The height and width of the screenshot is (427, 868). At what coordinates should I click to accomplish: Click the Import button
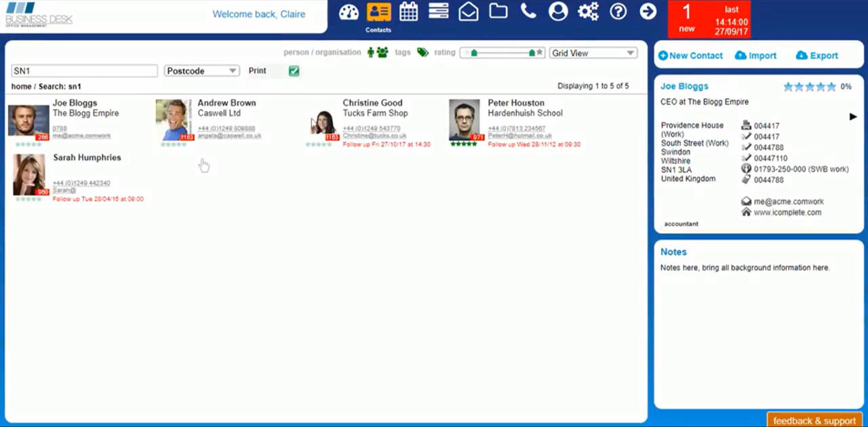point(755,56)
